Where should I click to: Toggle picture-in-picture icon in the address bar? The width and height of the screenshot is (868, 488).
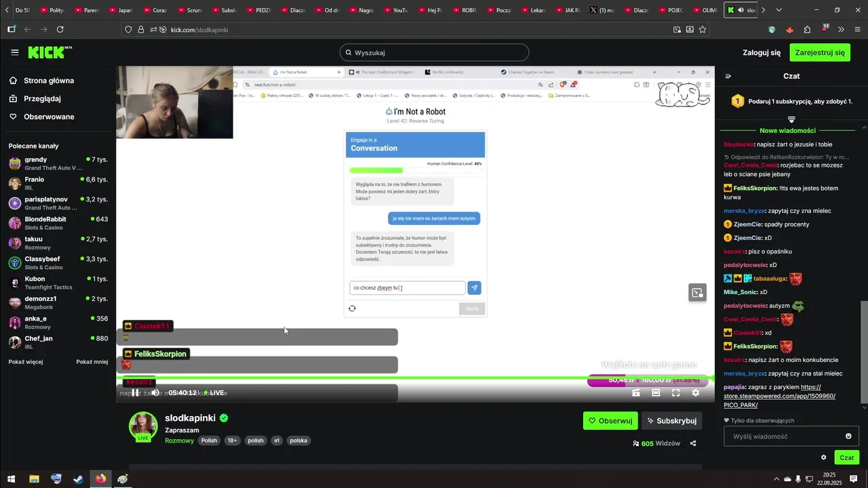click(677, 29)
